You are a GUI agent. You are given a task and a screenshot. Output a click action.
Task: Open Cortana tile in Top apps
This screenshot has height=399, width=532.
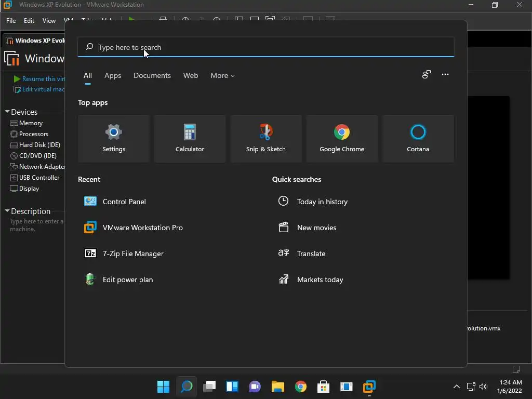click(418, 139)
